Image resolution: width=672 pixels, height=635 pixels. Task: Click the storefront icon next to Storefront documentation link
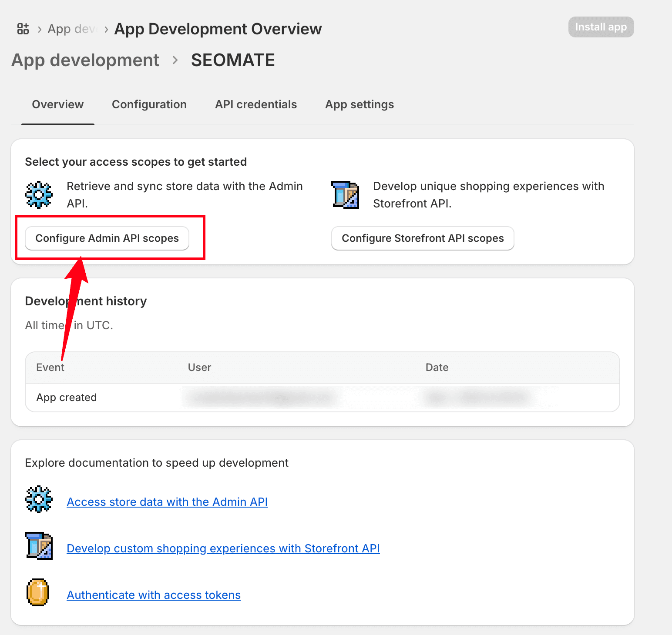(39, 546)
